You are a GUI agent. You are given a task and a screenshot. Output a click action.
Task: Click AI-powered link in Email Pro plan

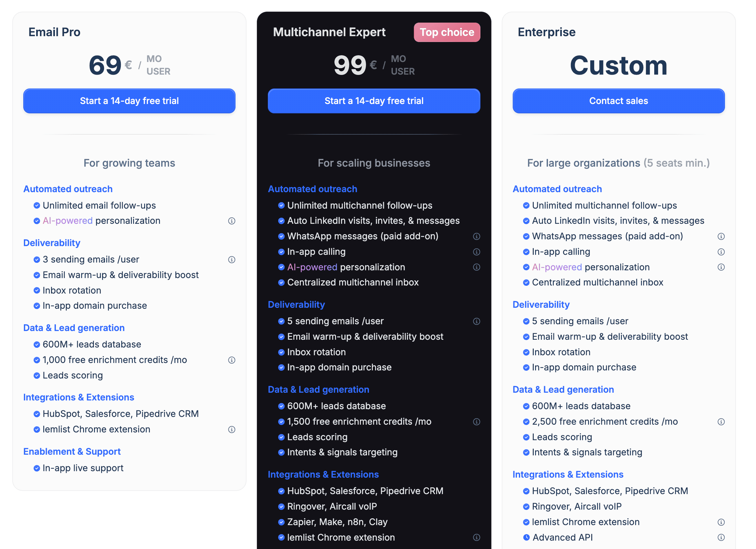[68, 221]
